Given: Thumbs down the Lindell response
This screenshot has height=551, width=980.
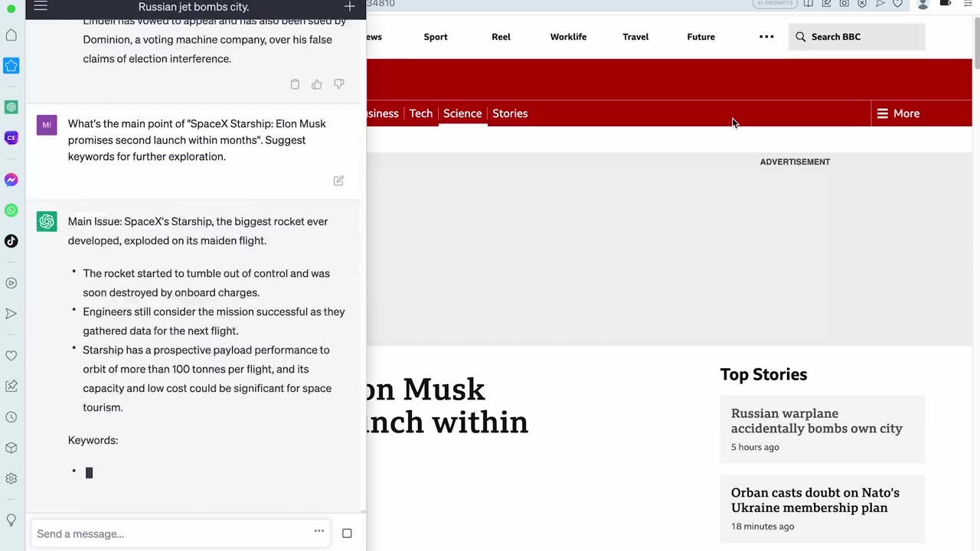Looking at the screenshot, I should tap(338, 84).
